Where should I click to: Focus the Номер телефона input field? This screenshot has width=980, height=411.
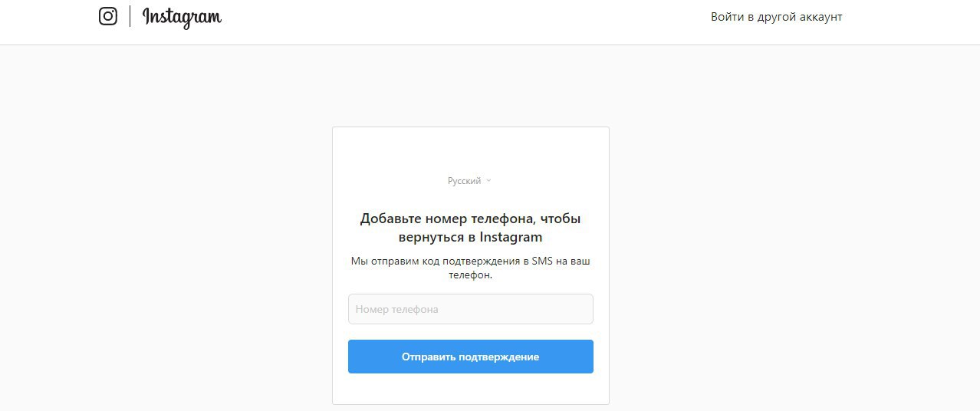(x=471, y=309)
